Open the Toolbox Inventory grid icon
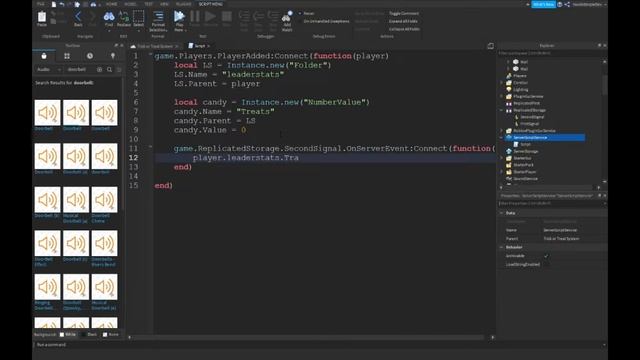640x360 pixels. (67, 56)
